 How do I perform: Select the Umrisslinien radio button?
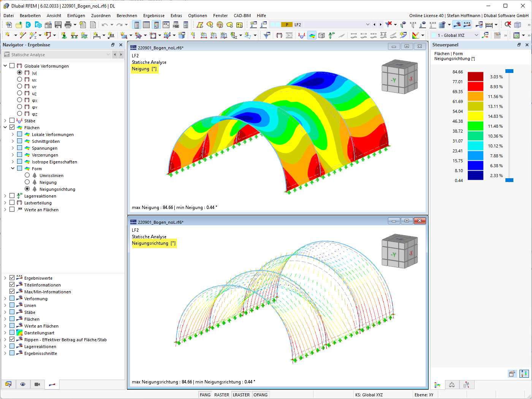[x=27, y=175]
